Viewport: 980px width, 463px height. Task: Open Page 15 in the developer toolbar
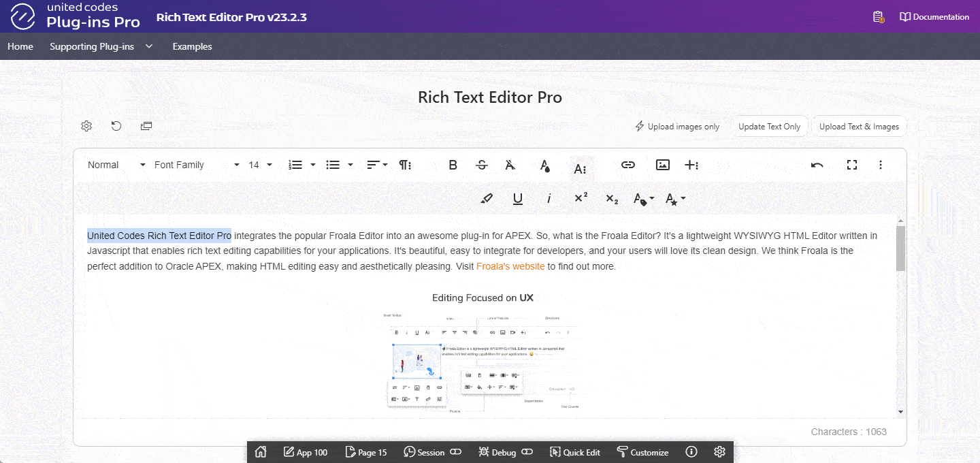pos(366,452)
